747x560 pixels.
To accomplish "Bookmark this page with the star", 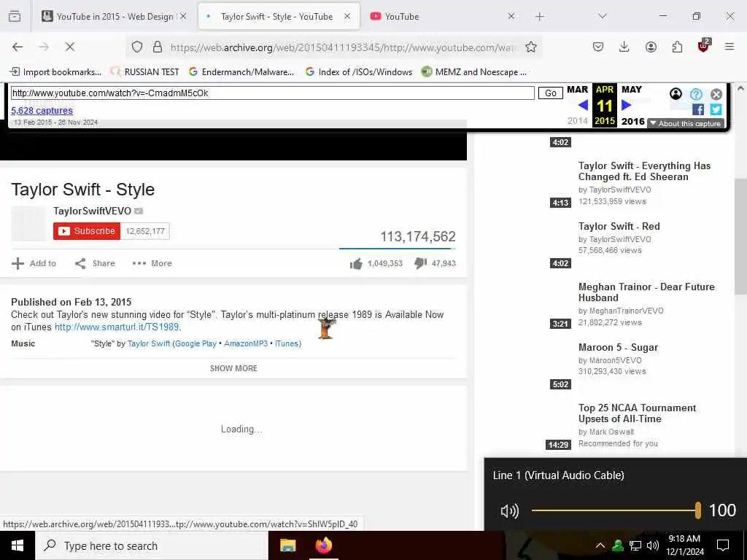I will tap(531, 47).
